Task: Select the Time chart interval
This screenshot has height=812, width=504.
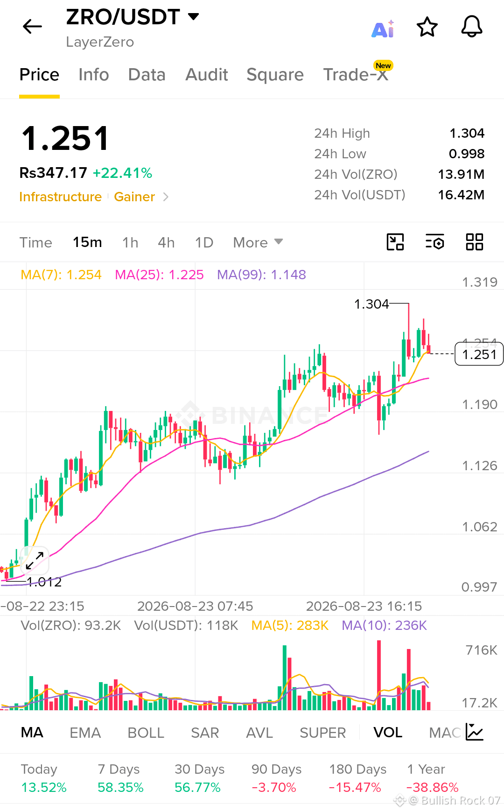Action: 36,242
